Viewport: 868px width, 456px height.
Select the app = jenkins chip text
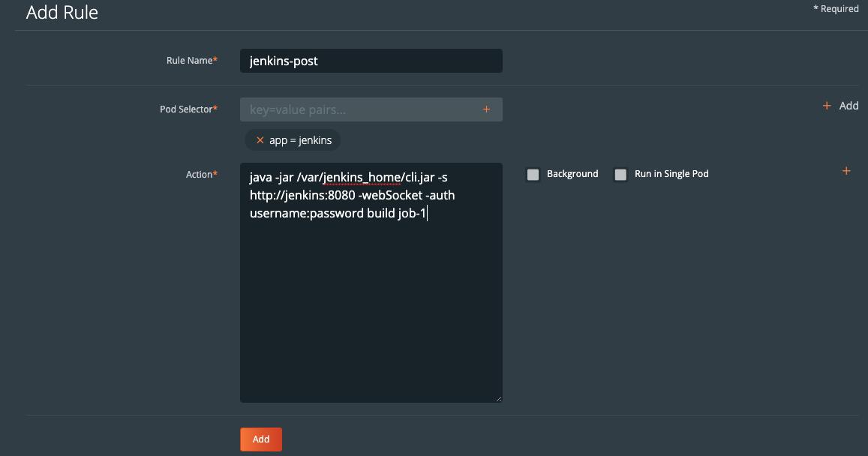[300, 140]
